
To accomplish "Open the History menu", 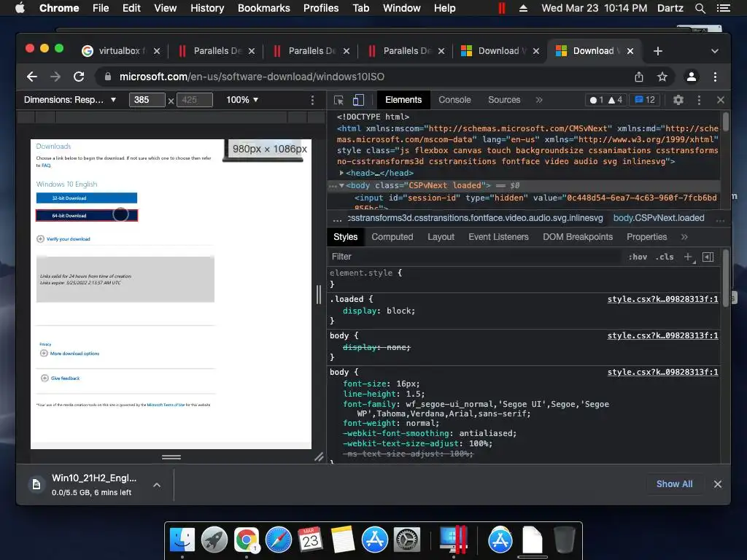I will (207, 8).
